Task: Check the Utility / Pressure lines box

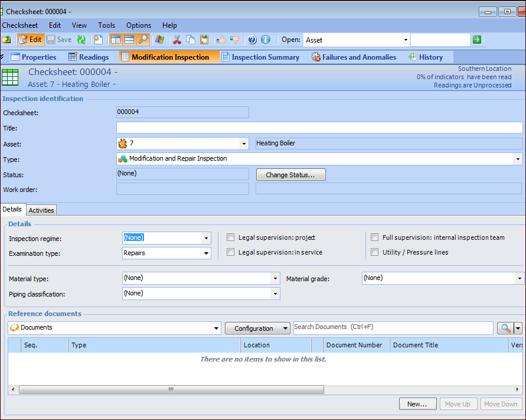Action: tap(375, 252)
